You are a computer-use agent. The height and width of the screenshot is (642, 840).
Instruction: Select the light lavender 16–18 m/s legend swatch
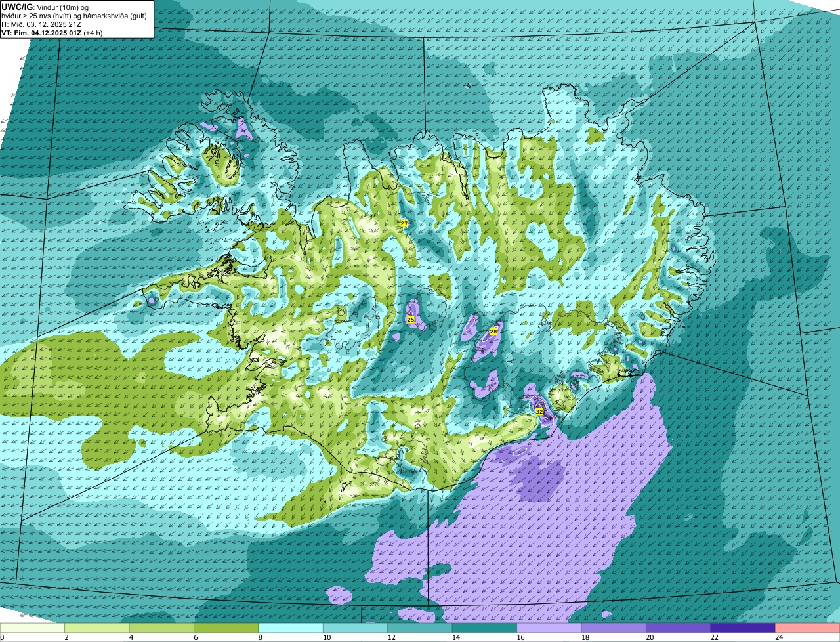point(549,628)
